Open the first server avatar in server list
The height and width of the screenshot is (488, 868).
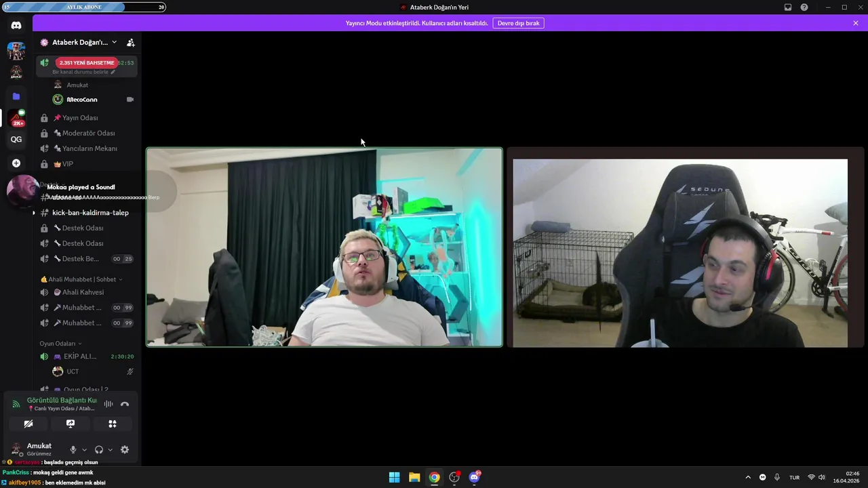click(16, 50)
